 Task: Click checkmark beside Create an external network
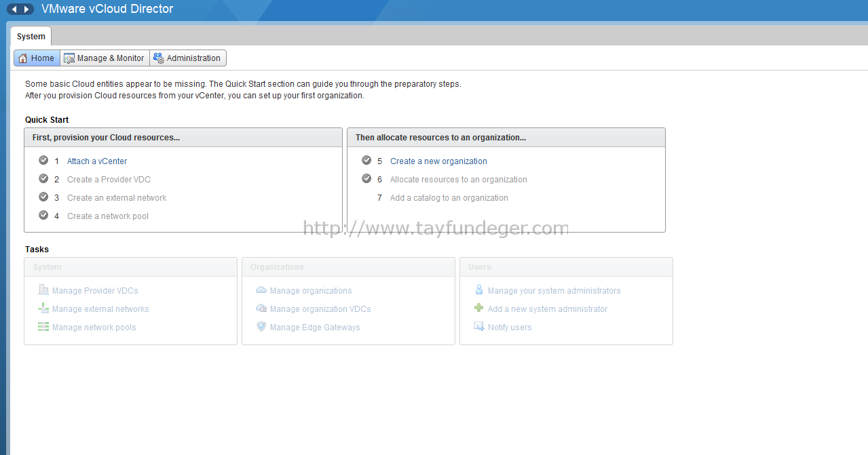[x=43, y=197]
